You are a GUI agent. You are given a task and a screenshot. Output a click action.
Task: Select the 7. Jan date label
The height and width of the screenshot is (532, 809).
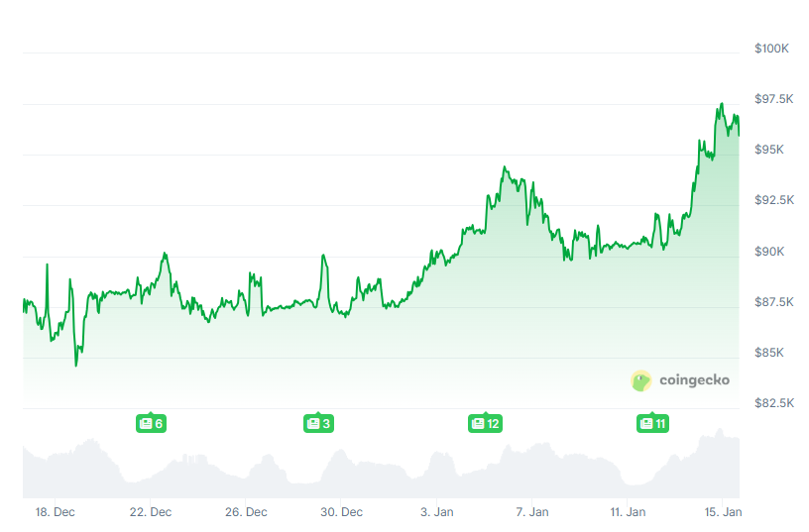click(x=532, y=512)
